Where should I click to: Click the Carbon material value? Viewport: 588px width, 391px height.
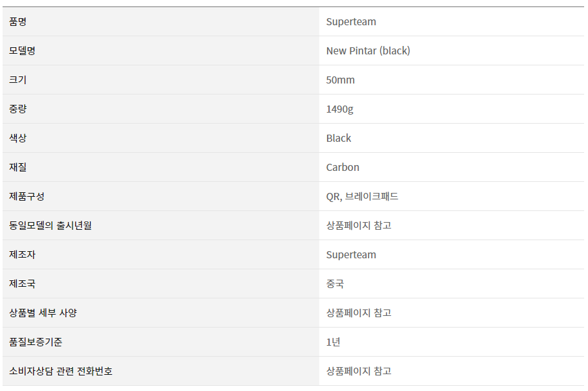pyautogui.click(x=343, y=167)
